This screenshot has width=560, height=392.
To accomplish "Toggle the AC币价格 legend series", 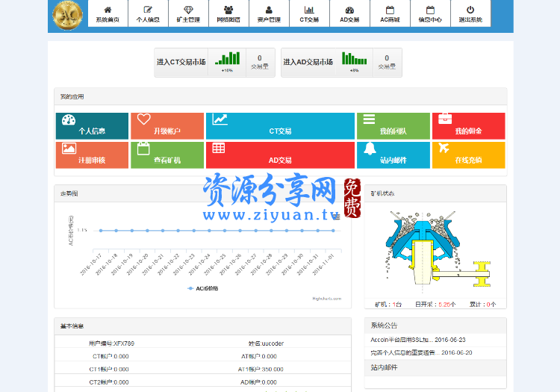I will point(203,288).
